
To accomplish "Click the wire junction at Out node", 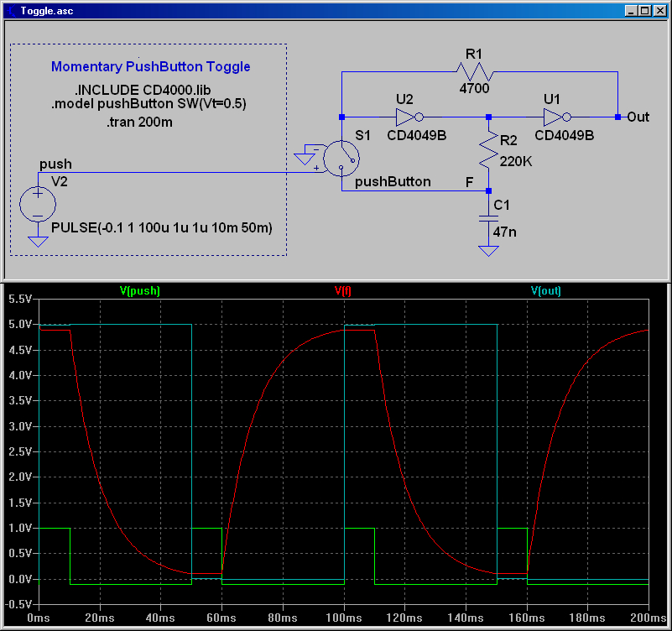I will pos(617,117).
